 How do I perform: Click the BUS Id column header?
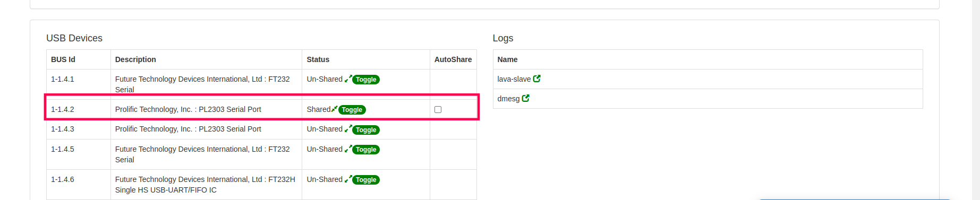point(63,59)
